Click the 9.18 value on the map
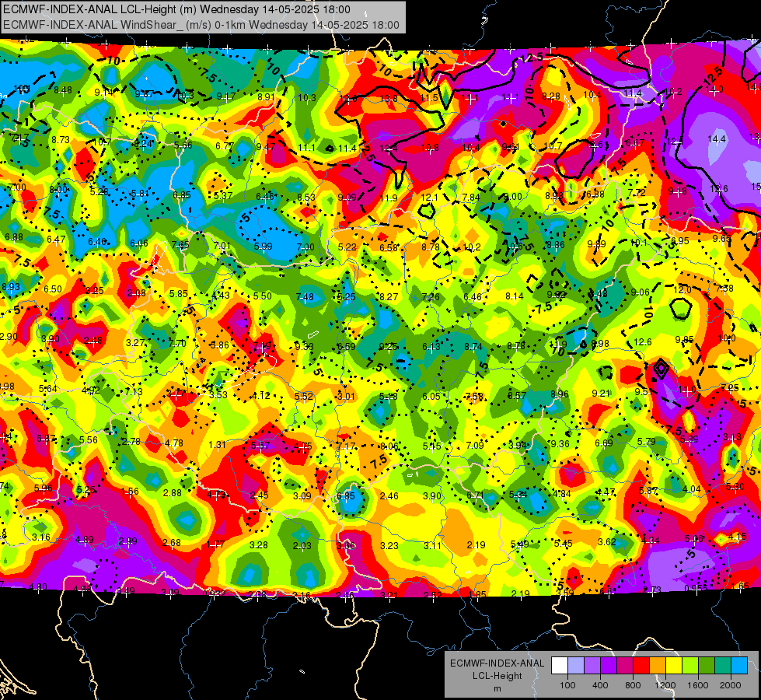 pos(677,191)
